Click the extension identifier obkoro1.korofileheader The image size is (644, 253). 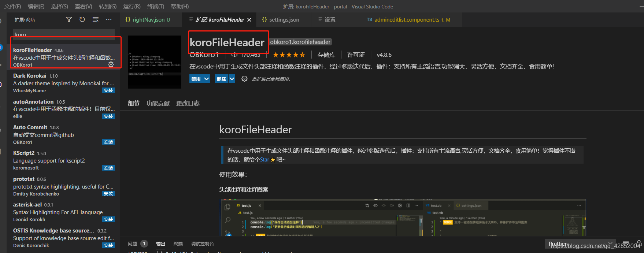[x=300, y=42]
